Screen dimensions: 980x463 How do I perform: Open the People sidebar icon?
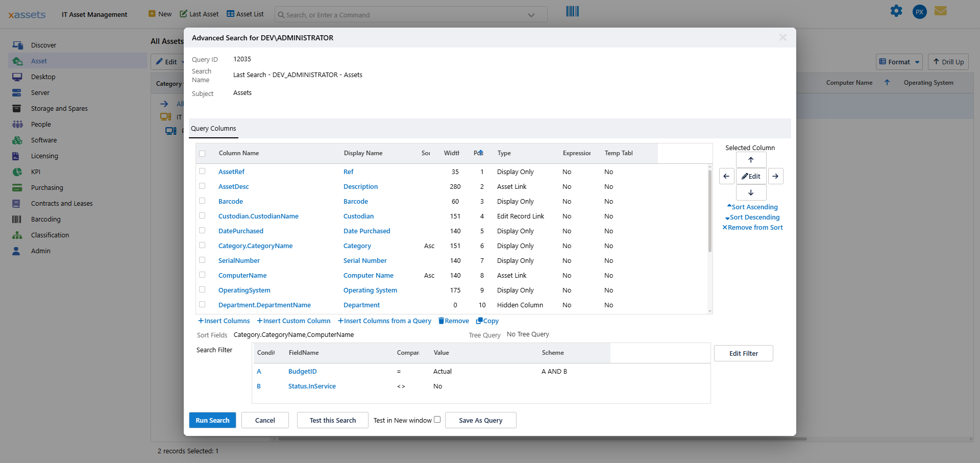tap(17, 124)
